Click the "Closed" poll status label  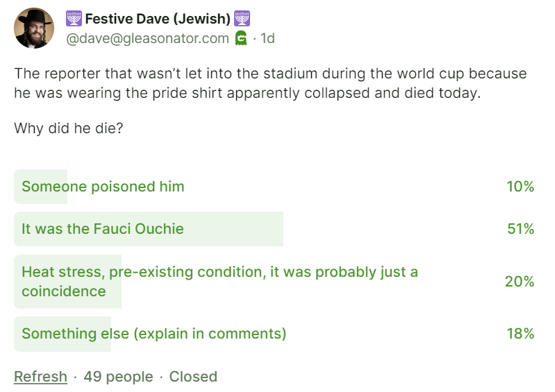(x=193, y=377)
